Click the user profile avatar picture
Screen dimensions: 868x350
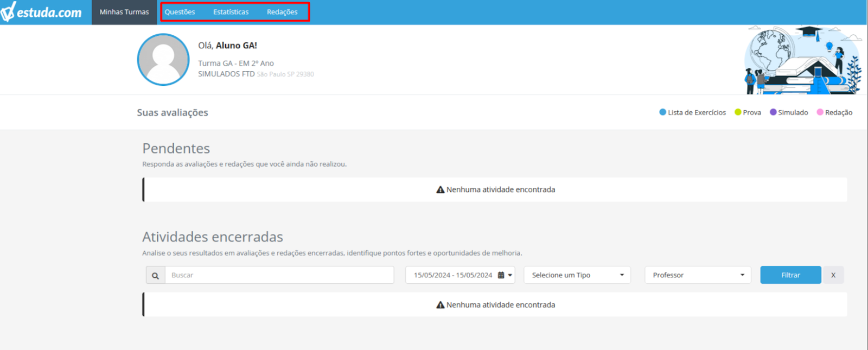tap(163, 60)
